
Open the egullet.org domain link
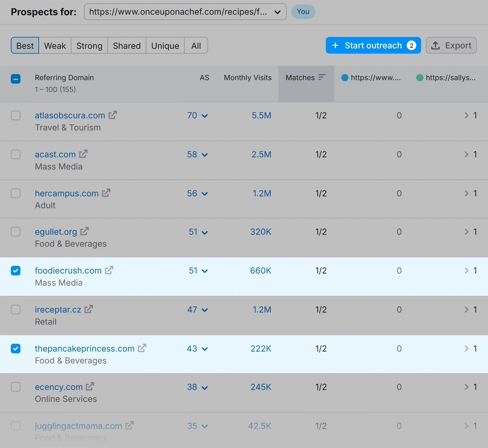[x=56, y=232]
